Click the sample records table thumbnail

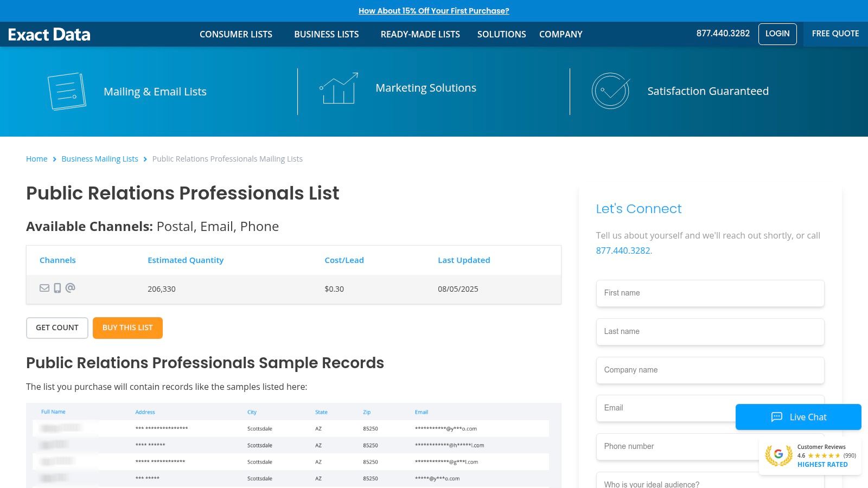click(293, 445)
